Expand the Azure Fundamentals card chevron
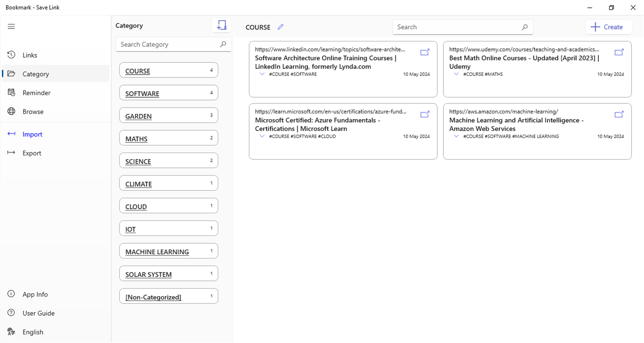This screenshot has width=644, height=343. click(262, 136)
